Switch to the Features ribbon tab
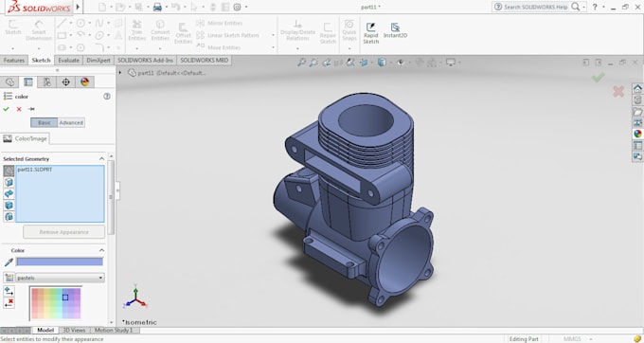This screenshot has width=644, height=343. pyautogui.click(x=14, y=60)
